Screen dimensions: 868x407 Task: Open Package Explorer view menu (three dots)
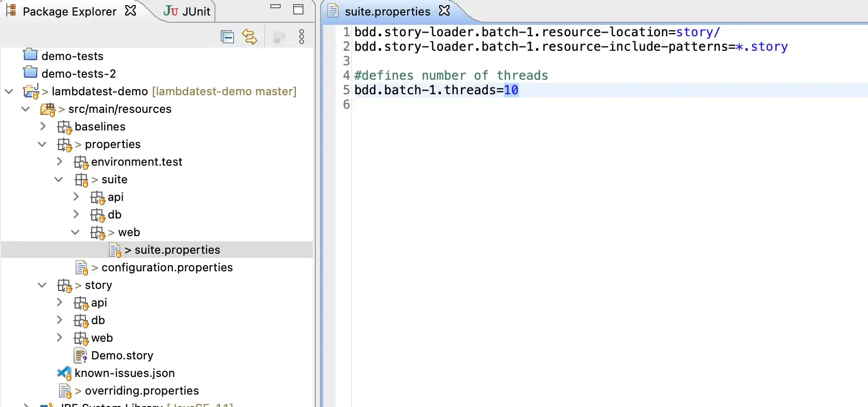tap(302, 37)
